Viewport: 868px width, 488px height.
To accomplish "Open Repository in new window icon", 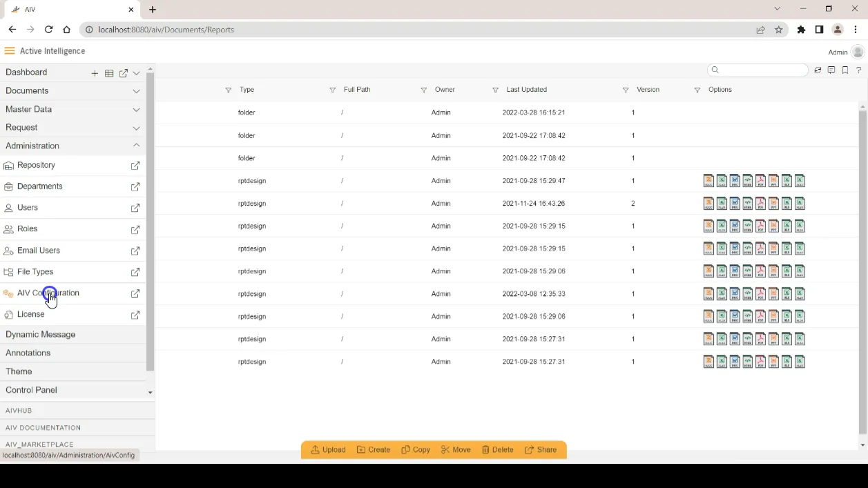I will tap(135, 166).
